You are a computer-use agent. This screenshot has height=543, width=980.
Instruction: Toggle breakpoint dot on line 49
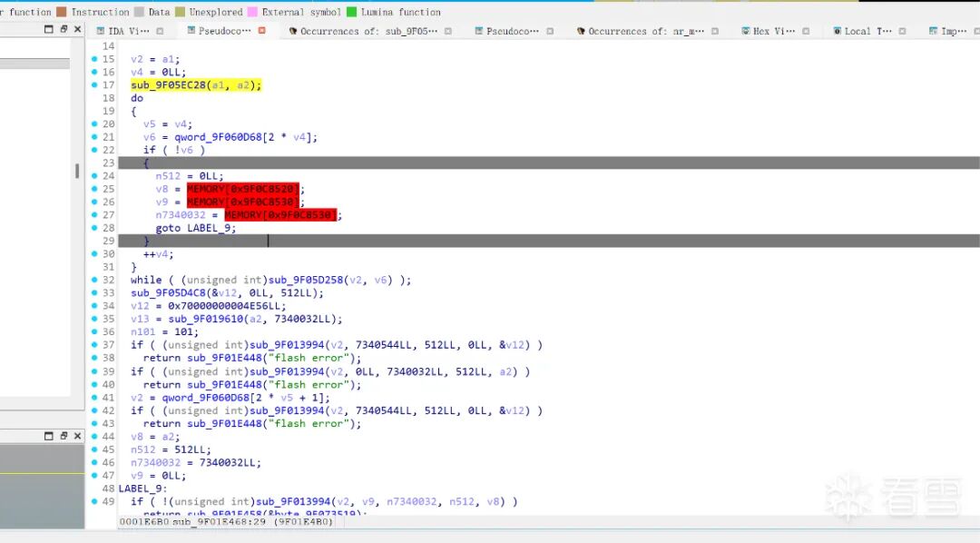(94, 501)
